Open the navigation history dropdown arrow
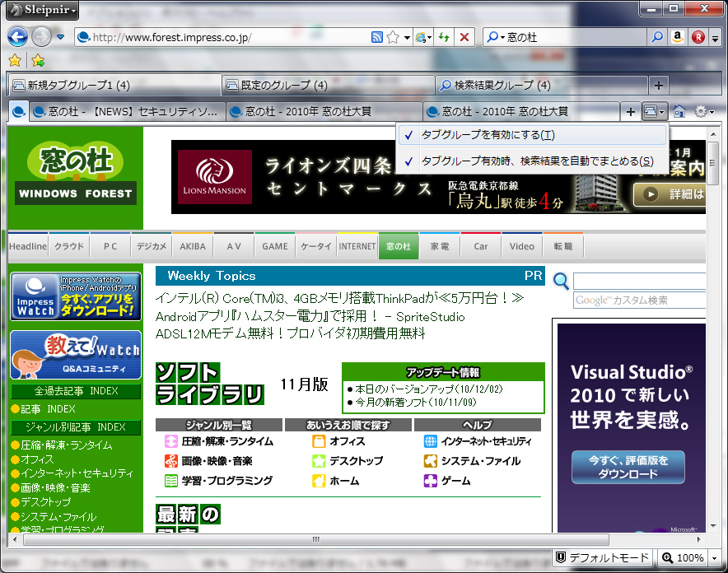Image resolution: width=728 pixels, height=573 pixels. click(60, 37)
